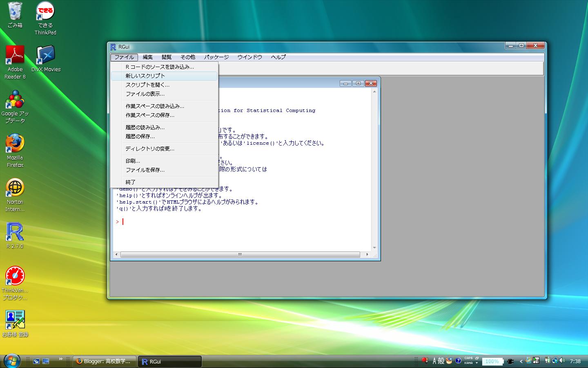Open the Norton Internet Security desktop icon
Image resolution: width=588 pixels, height=368 pixels.
[15, 195]
